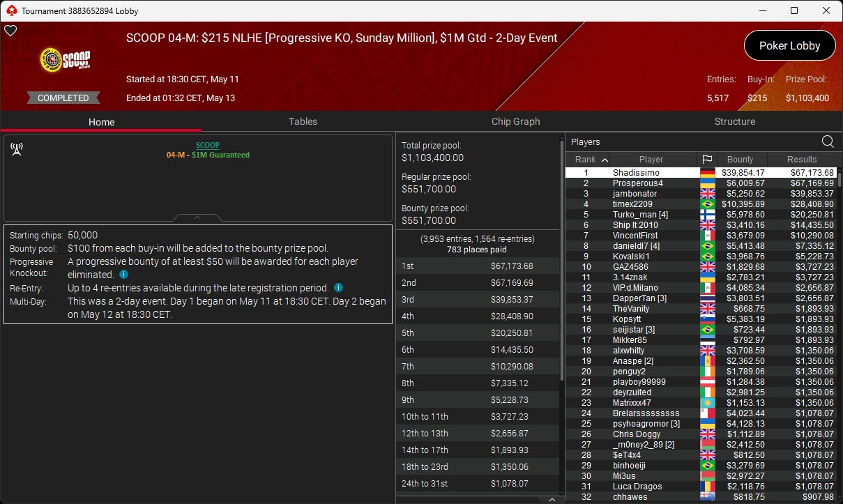Screen dimensions: 843x504
Task: Select player binhoeiji
Action: pyautogui.click(x=630, y=466)
